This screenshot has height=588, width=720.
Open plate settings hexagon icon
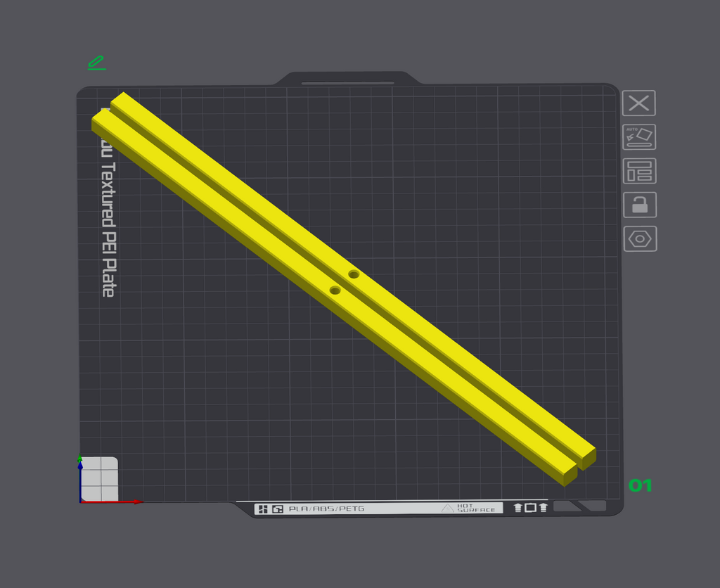click(640, 239)
